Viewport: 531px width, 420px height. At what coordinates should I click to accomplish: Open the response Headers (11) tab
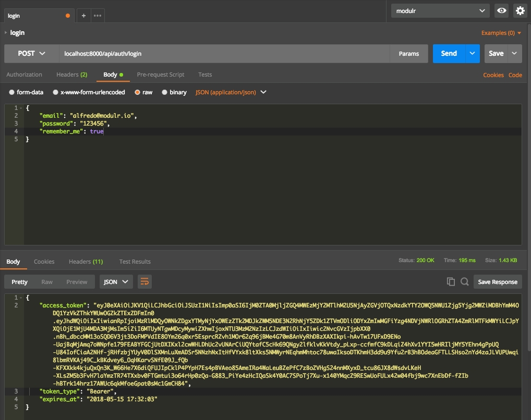(x=86, y=262)
